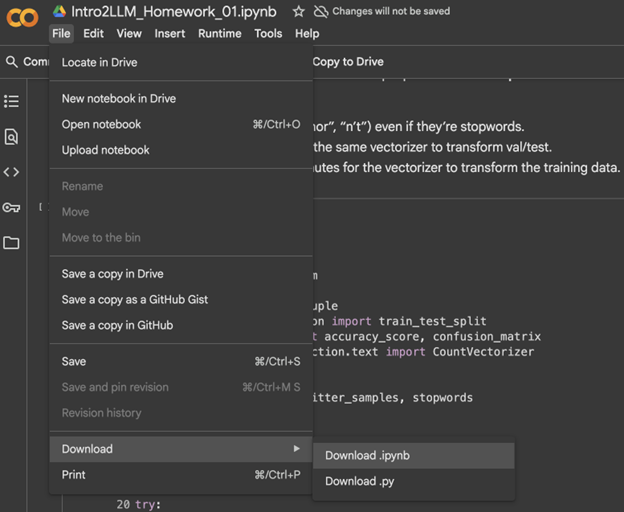Image resolution: width=624 pixels, height=512 pixels.
Task: Select Upload notebook in File menu
Action: point(105,150)
